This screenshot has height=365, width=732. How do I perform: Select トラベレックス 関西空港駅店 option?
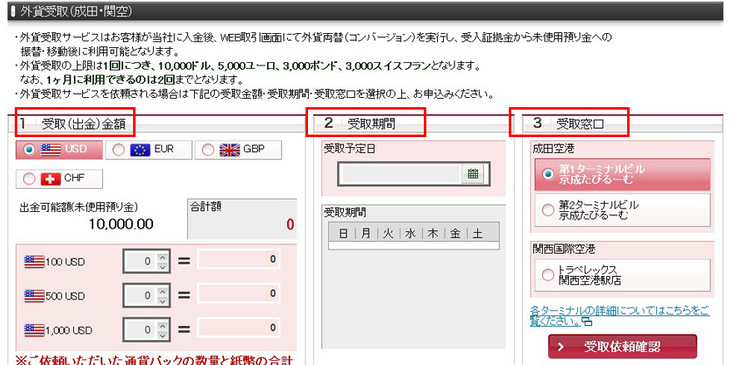(x=622, y=275)
